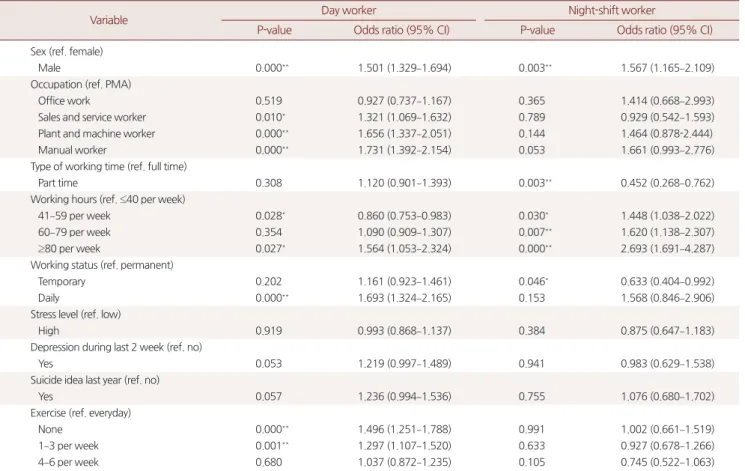The image size is (745, 471).
Task: Click 'Stress level (ref. low)' heading
Action: pyautogui.click(x=76, y=314)
